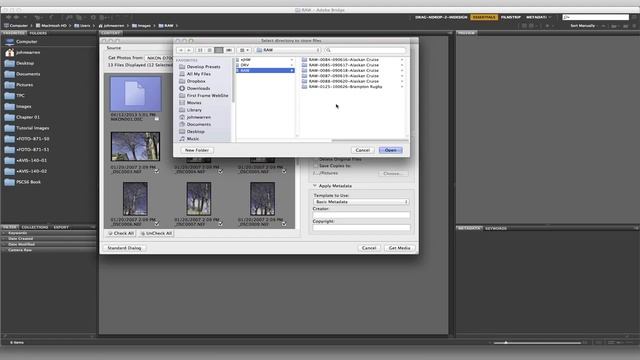Toggle checkbox for _DSC0005.NEF photo
Screen dimensions: 640x360
(284, 171)
